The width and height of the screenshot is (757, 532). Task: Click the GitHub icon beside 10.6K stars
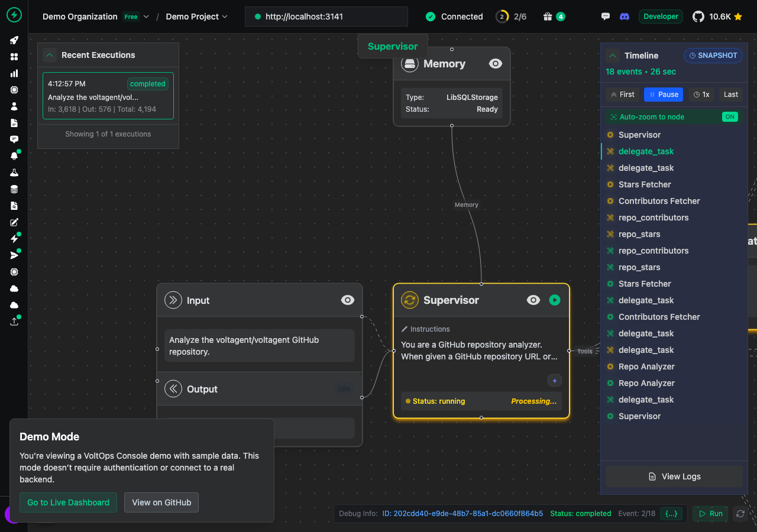pos(698,17)
